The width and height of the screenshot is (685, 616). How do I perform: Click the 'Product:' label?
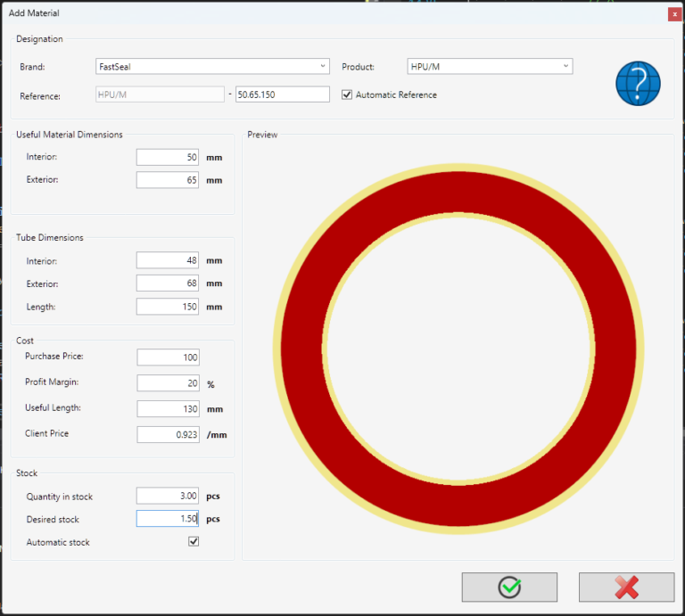(x=358, y=67)
